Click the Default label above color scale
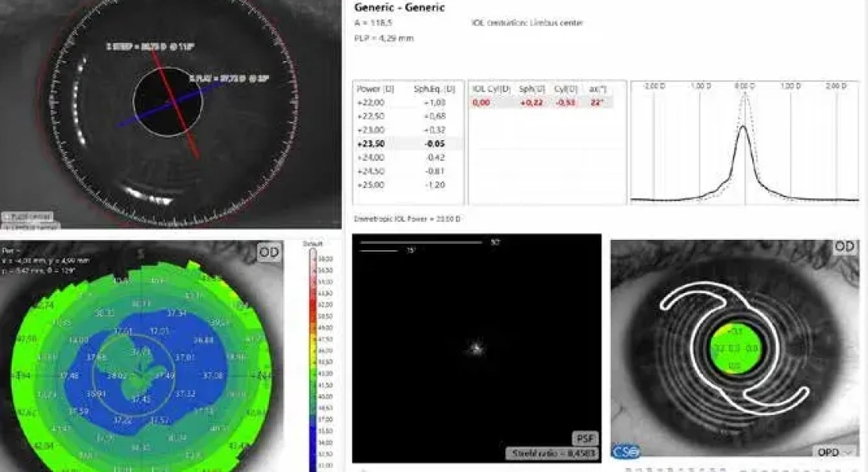 tap(313, 244)
